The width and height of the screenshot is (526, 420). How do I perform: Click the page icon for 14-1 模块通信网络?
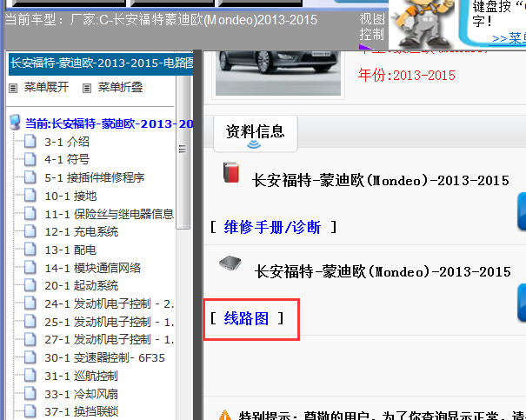coord(30,267)
